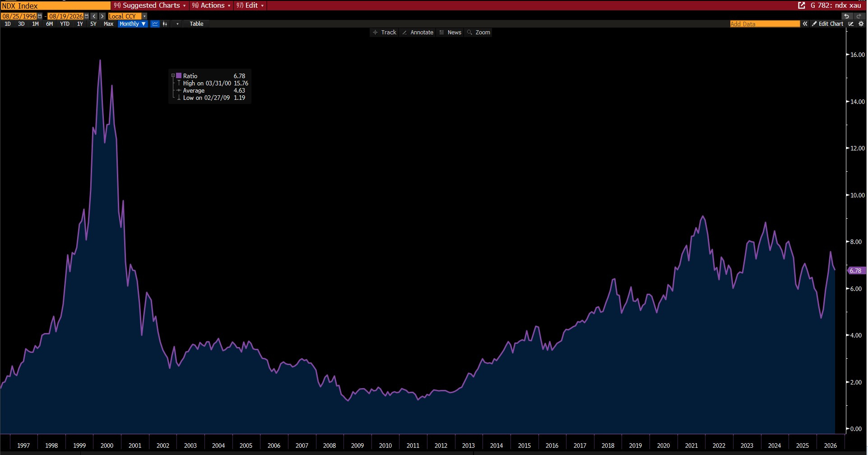
Task: Expand the chart type options arrow
Action: [x=177, y=24]
